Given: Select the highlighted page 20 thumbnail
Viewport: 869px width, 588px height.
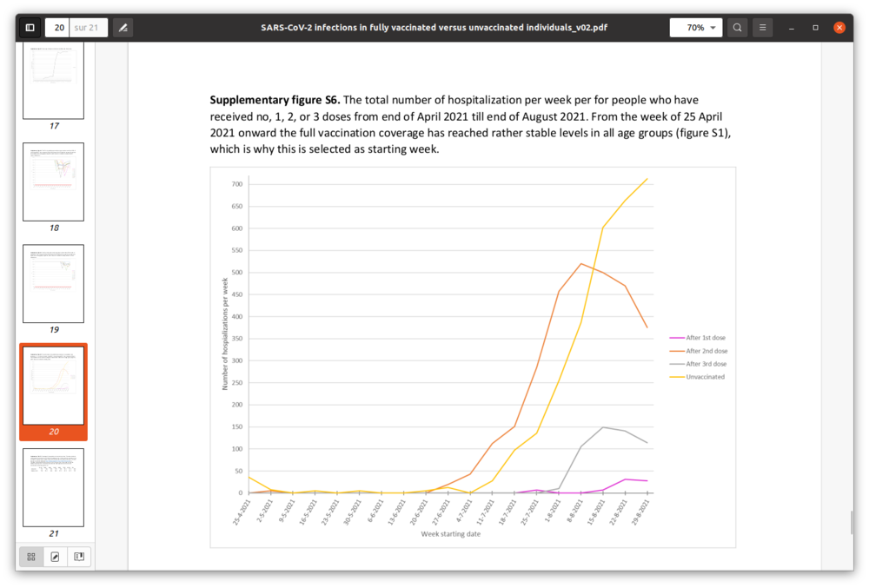Looking at the screenshot, I should pos(53,386).
